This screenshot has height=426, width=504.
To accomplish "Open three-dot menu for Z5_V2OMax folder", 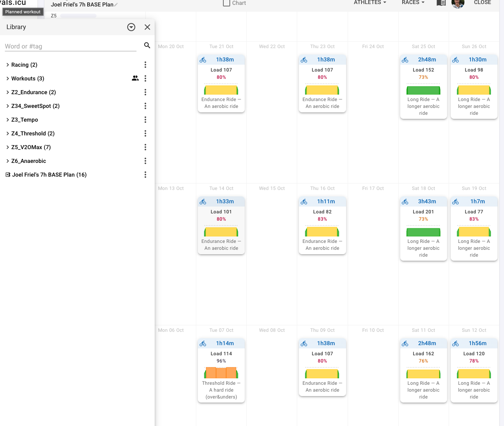I will click(x=145, y=147).
